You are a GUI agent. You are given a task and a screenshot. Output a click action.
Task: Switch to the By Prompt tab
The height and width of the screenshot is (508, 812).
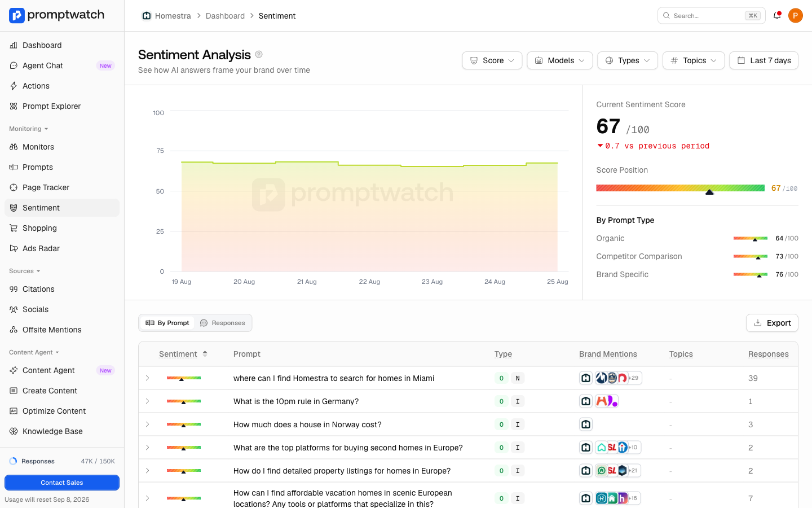(167, 323)
